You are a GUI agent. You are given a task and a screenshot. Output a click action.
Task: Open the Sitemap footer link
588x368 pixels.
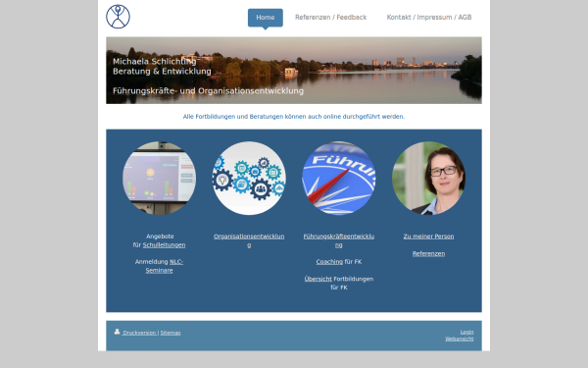(171, 333)
